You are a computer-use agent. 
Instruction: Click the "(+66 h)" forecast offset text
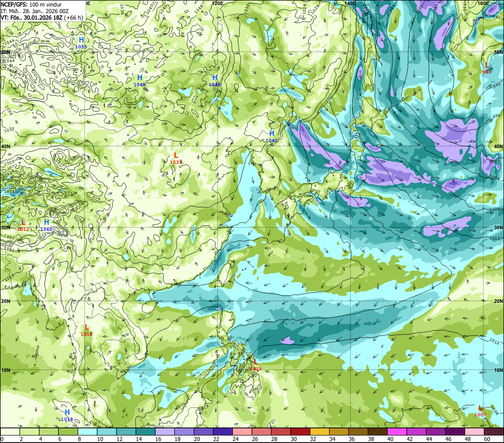click(73, 18)
